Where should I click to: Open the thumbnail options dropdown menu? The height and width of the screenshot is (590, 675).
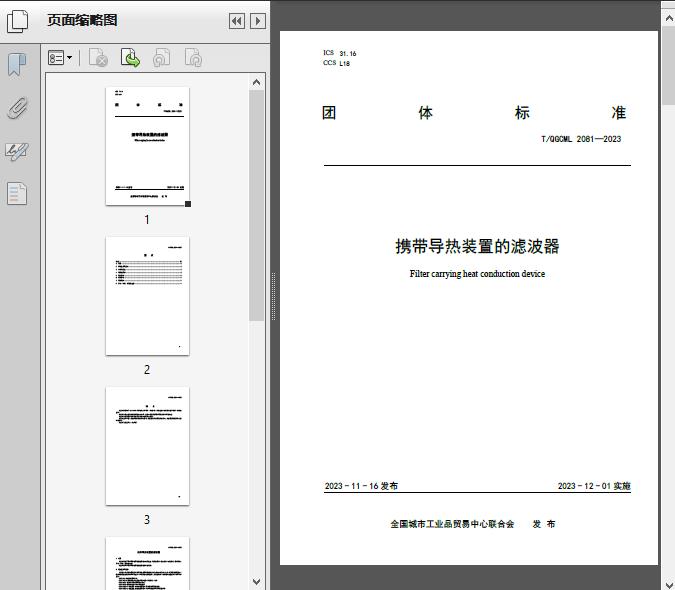click(60, 59)
